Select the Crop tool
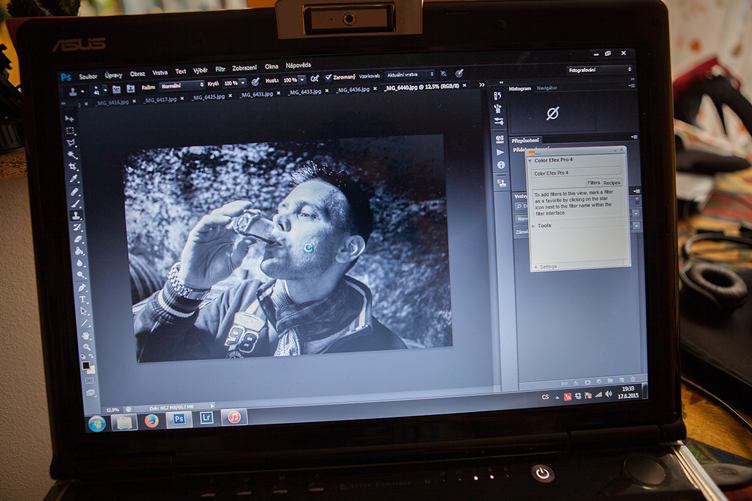The height and width of the screenshot is (501, 752). [x=73, y=166]
